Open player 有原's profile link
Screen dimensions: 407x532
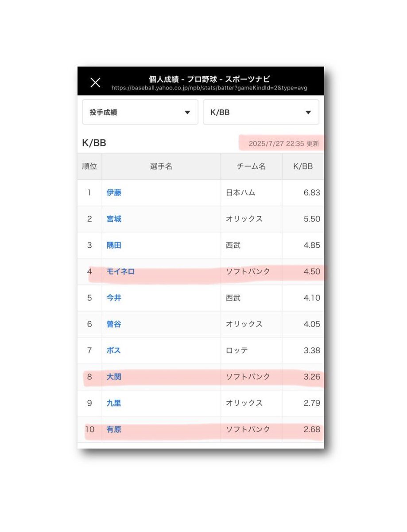(114, 430)
